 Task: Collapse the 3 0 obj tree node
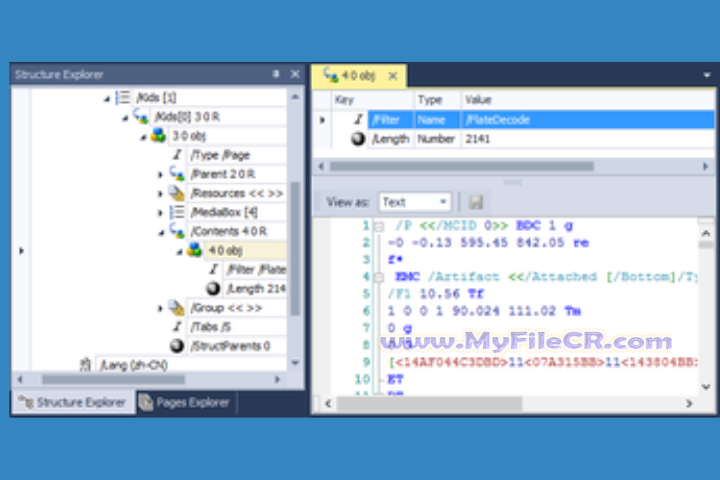pos(143,137)
